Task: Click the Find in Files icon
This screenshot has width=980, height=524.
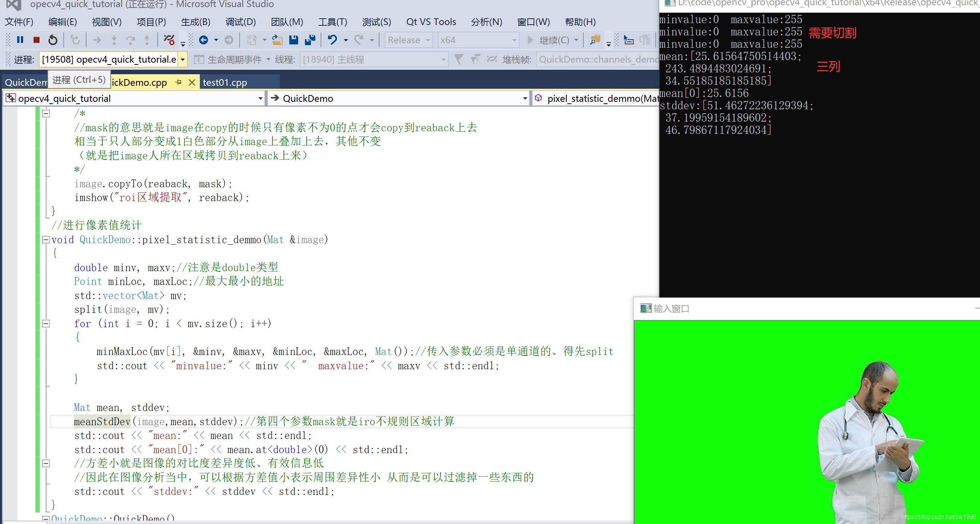Action: tap(595, 40)
